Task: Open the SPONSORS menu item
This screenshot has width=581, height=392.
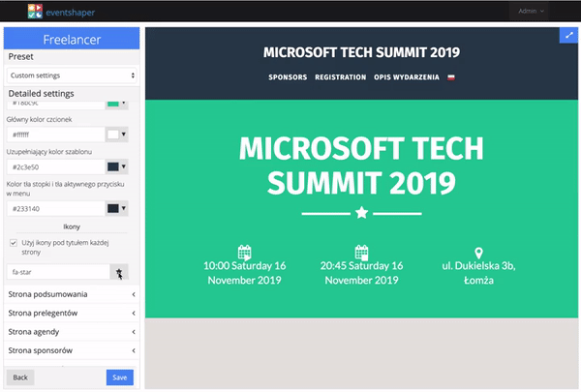Action: 288,77
